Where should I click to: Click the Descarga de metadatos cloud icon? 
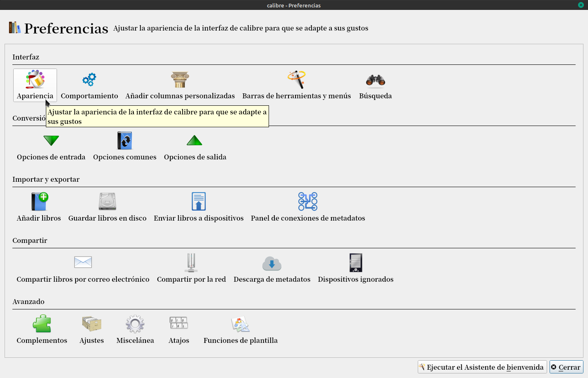[x=272, y=263]
